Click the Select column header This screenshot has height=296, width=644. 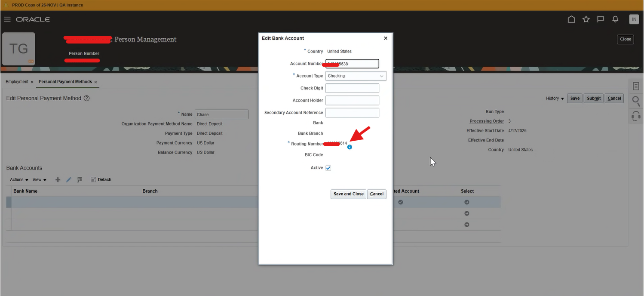467,191
